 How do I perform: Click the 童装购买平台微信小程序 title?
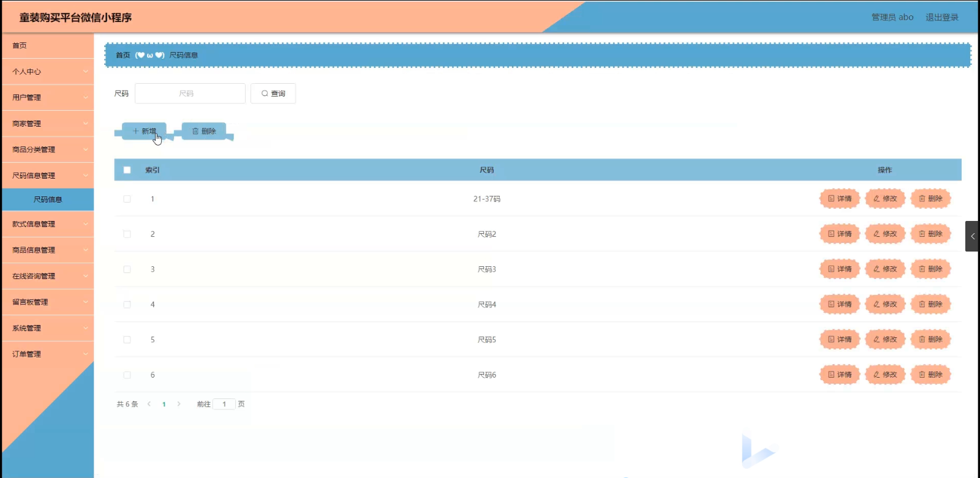(75, 18)
